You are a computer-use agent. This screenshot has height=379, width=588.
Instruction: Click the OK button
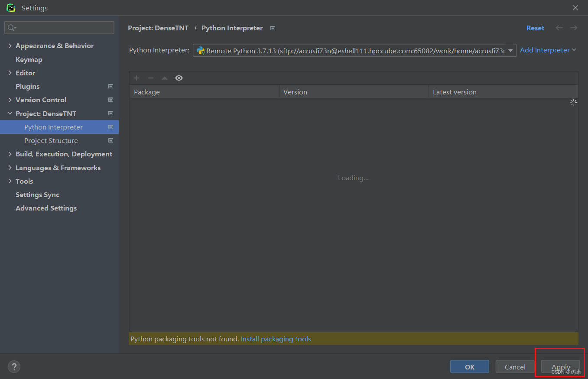coord(470,367)
